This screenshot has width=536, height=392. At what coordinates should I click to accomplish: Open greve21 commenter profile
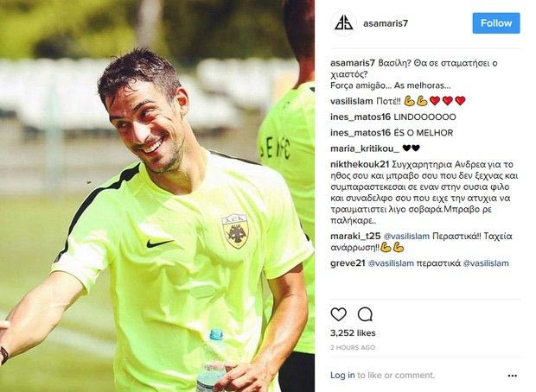348,263
